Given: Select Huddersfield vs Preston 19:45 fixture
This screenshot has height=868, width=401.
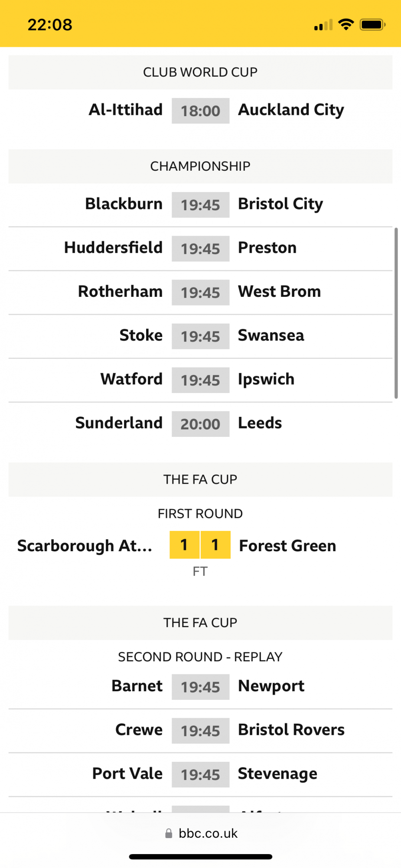Looking at the screenshot, I should (200, 248).
